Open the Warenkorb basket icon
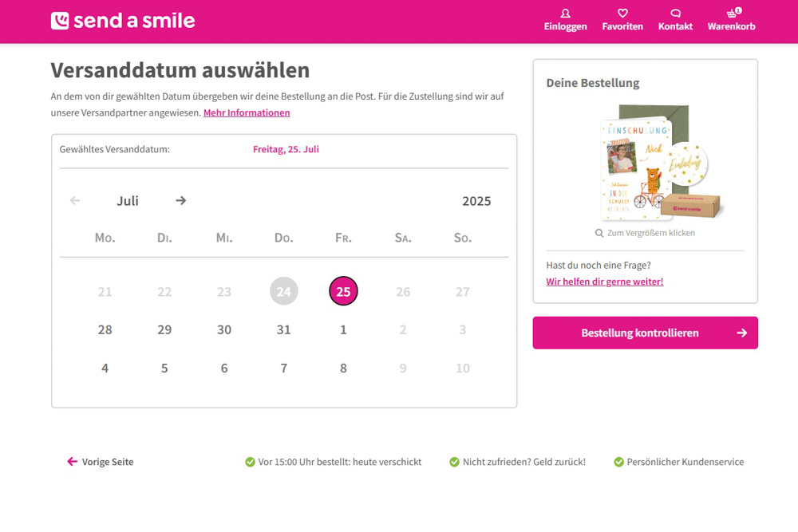This screenshot has width=798, height=532. (731, 14)
